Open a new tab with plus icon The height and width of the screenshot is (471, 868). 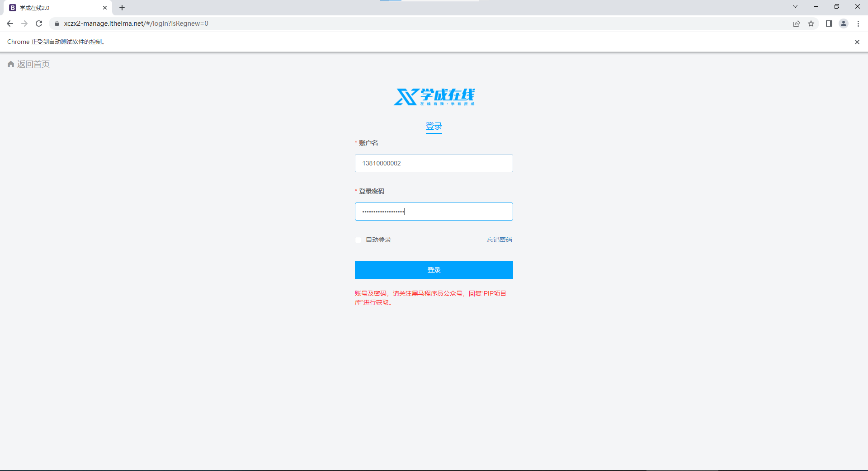[122, 8]
